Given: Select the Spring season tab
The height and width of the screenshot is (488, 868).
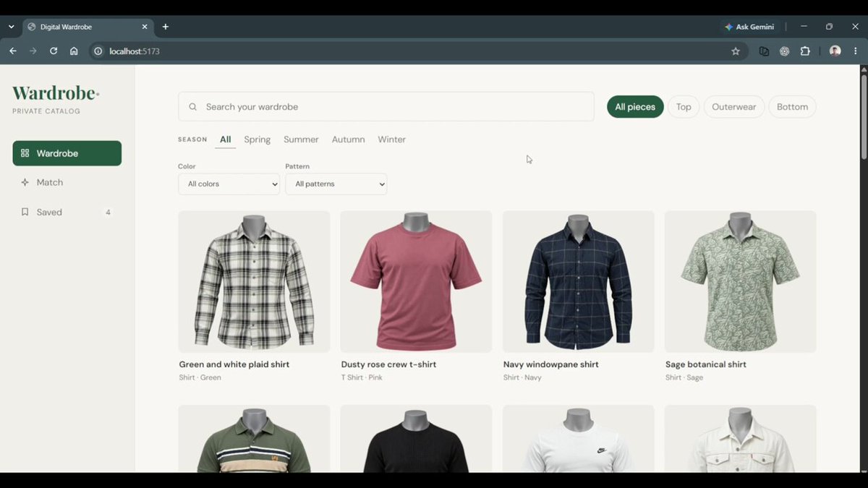Looking at the screenshot, I should pos(258,140).
